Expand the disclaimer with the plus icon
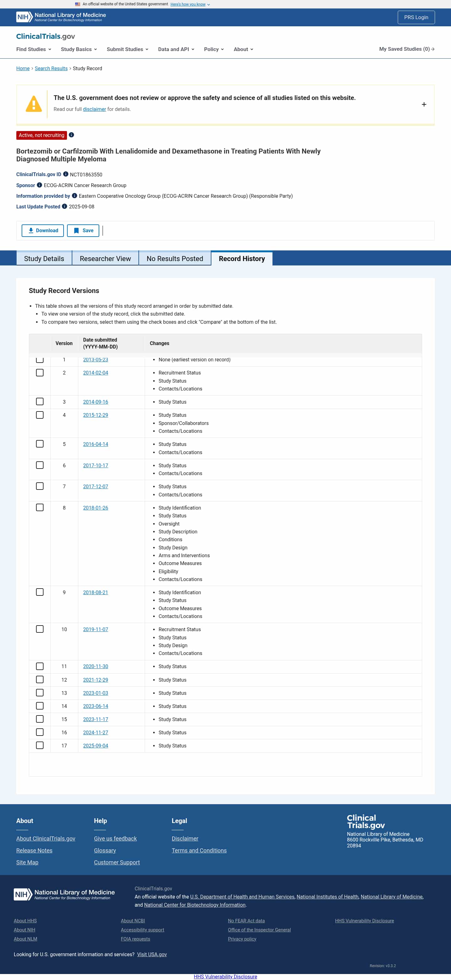 pyautogui.click(x=424, y=104)
